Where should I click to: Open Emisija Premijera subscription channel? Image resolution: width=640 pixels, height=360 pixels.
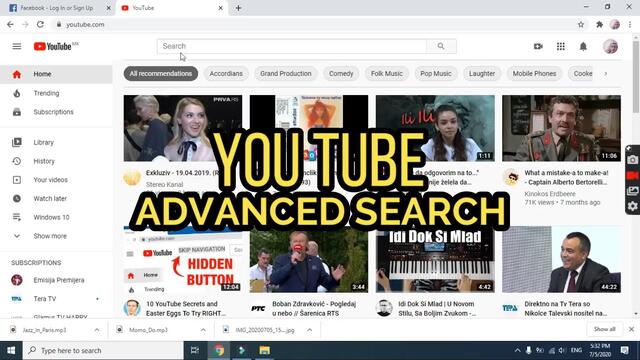point(56,280)
